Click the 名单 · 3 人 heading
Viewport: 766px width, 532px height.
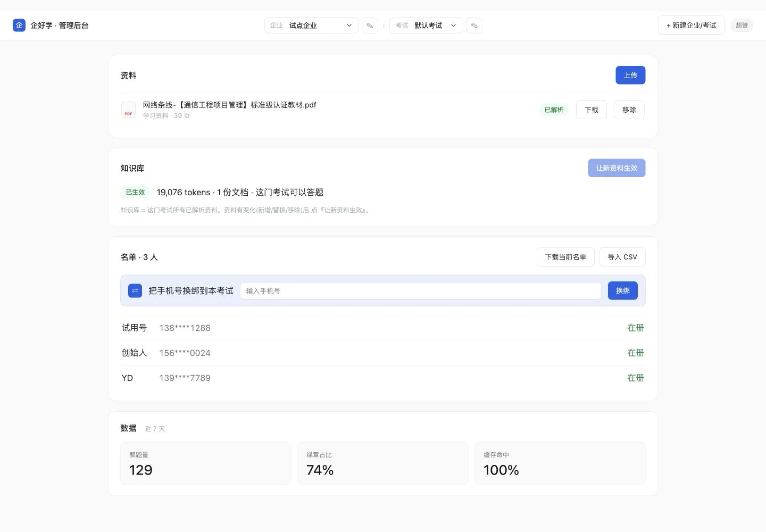coord(139,257)
